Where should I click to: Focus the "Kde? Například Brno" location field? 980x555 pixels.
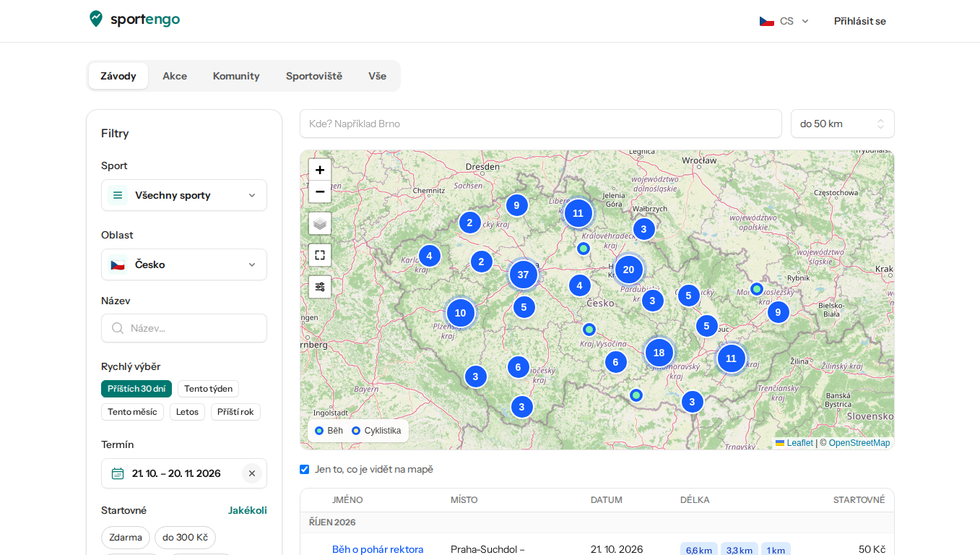(x=541, y=124)
